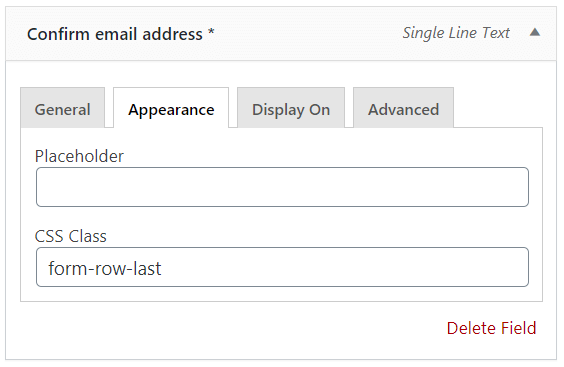Click into the CSS Class input box

click(x=282, y=267)
